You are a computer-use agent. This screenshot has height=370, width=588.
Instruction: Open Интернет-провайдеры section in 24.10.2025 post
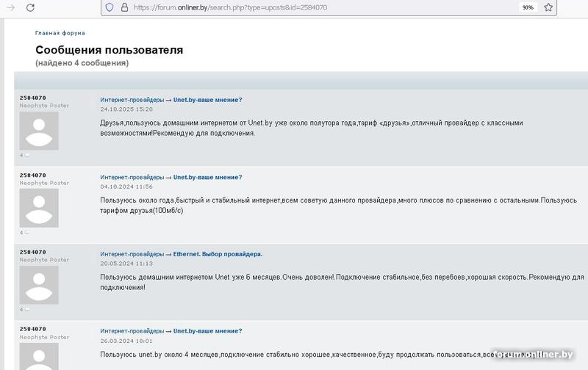132,100
